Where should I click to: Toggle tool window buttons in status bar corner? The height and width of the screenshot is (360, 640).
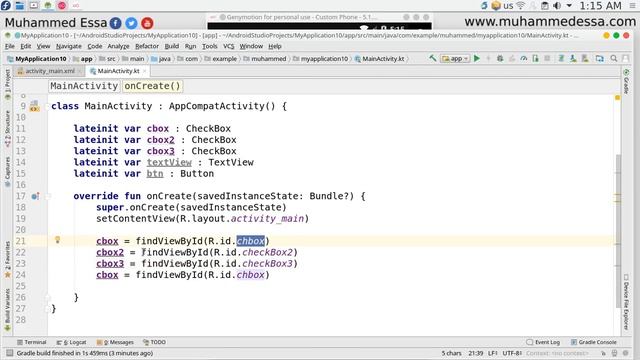tap(9, 353)
